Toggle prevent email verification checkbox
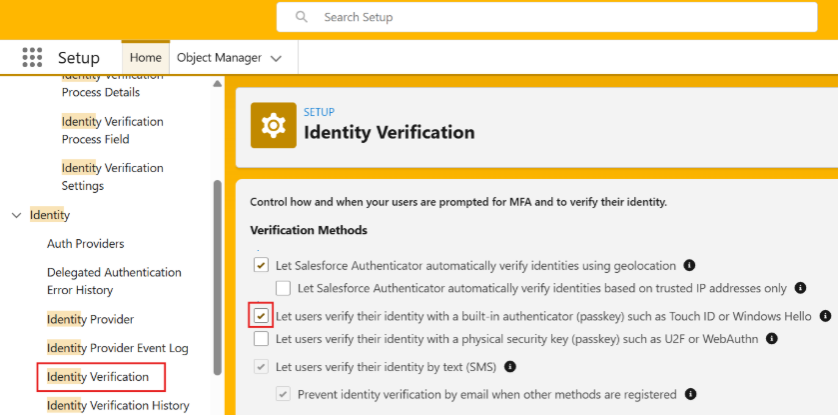Viewport: 840px width, 415px height. (283, 395)
